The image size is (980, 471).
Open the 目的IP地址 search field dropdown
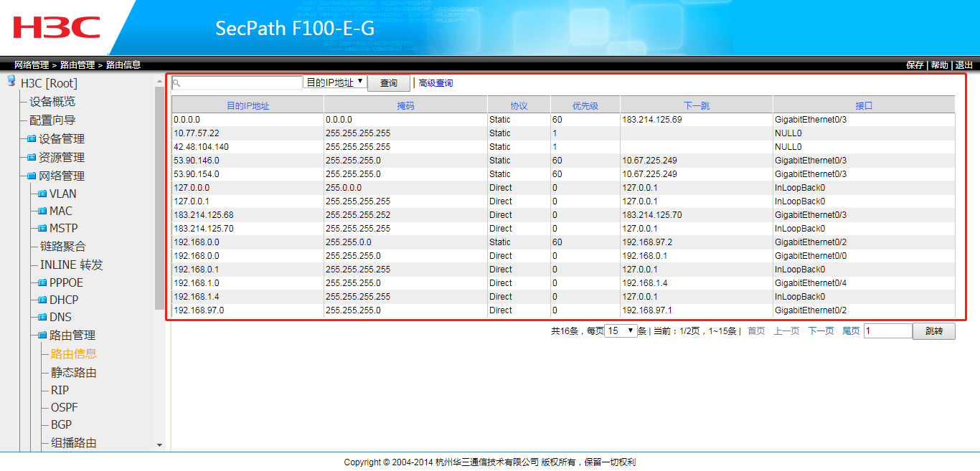[x=335, y=82]
